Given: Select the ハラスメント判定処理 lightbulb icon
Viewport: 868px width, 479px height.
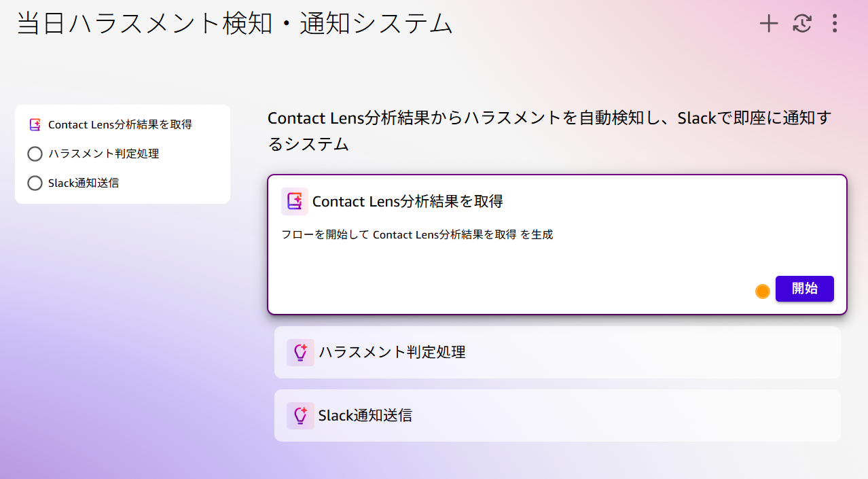Looking at the screenshot, I should (x=300, y=352).
